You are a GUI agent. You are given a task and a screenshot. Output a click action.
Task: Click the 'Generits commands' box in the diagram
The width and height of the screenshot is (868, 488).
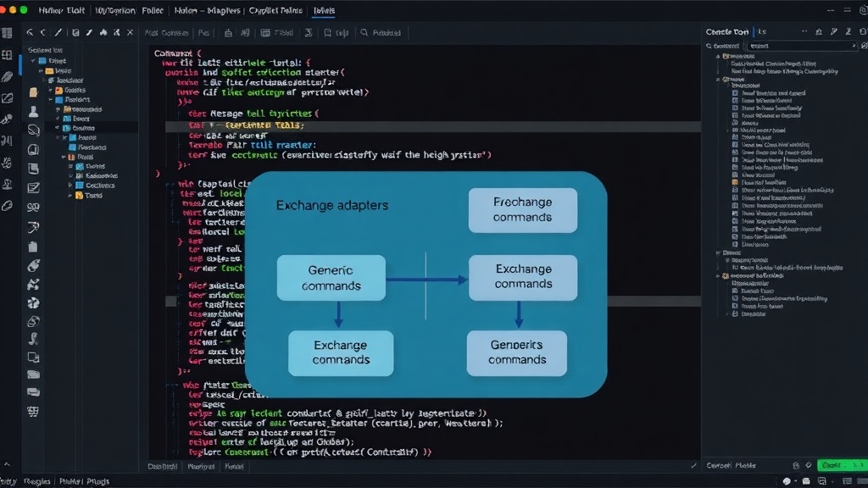516,353
